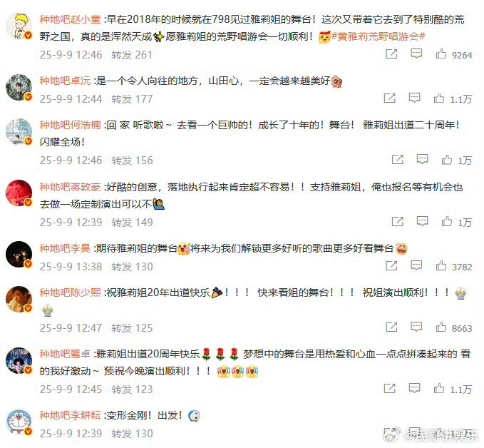Open 种地吧李耕耘's username link
Image resolution: width=484 pixels, height=448 pixels.
(x=70, y=415)
